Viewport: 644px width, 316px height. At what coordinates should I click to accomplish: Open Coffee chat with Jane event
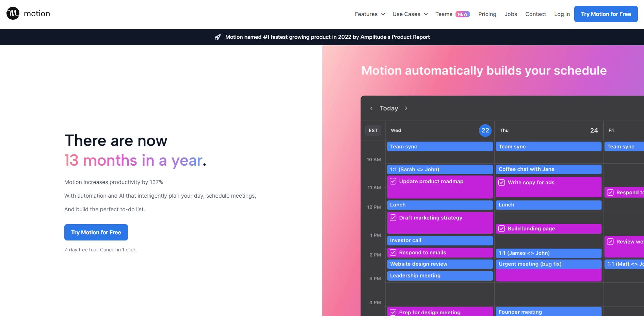click(x=548, y=169)
